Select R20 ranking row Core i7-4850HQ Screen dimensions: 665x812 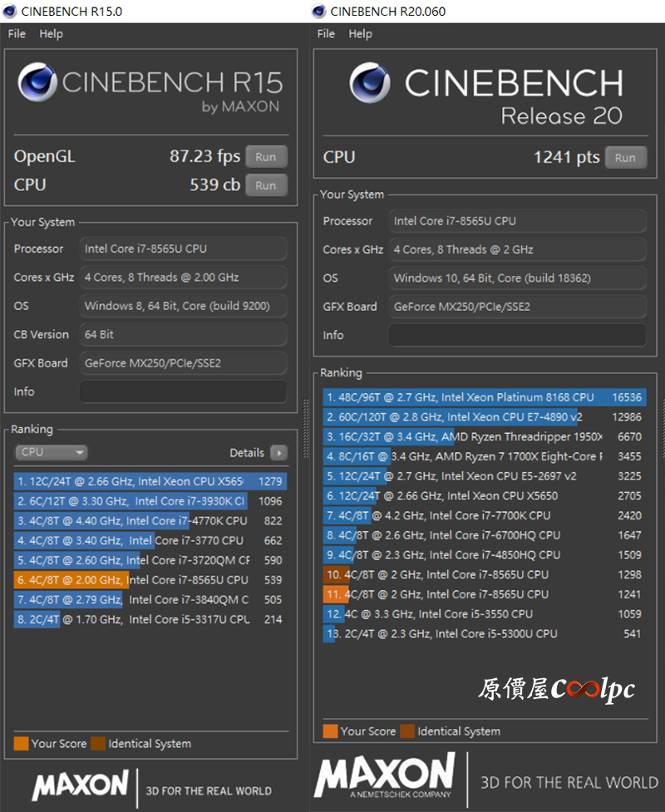(485, 554)
